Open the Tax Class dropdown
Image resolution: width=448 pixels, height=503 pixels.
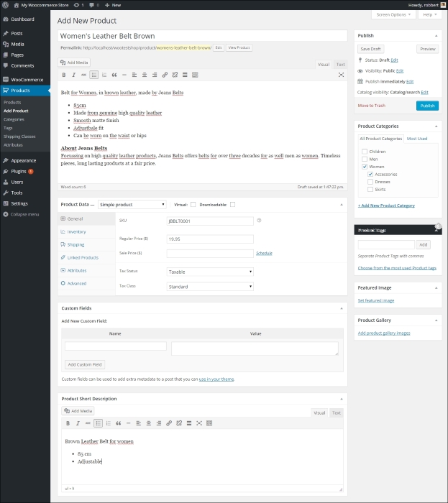[210, 287]
